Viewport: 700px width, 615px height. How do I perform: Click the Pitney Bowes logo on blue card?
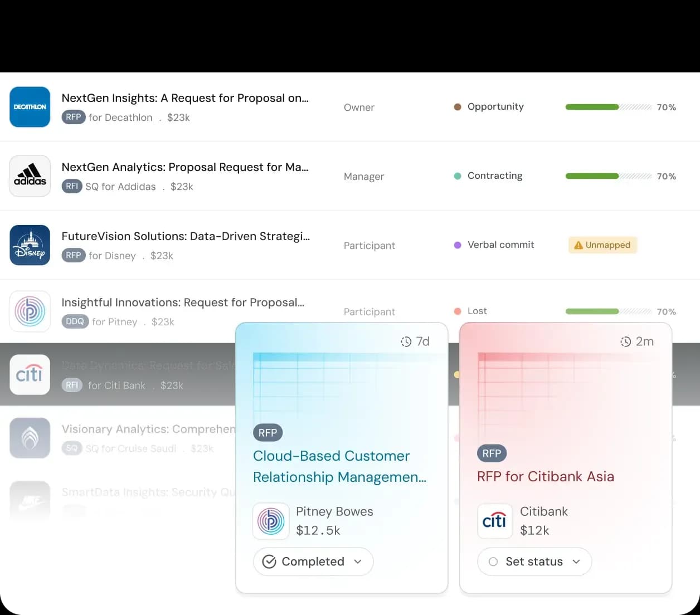[x=271, y=521]
